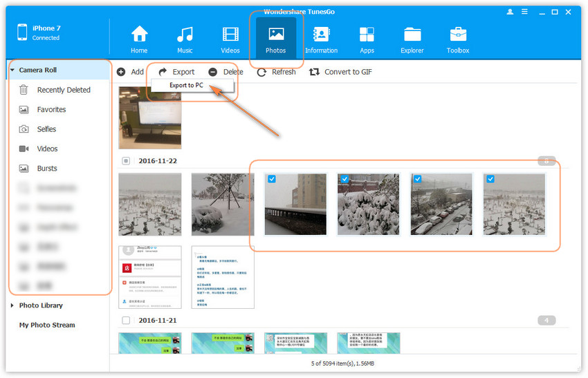Toggle the 2016-11-22 date group checkbox
The image size is (588, 378).
(125, 161)
